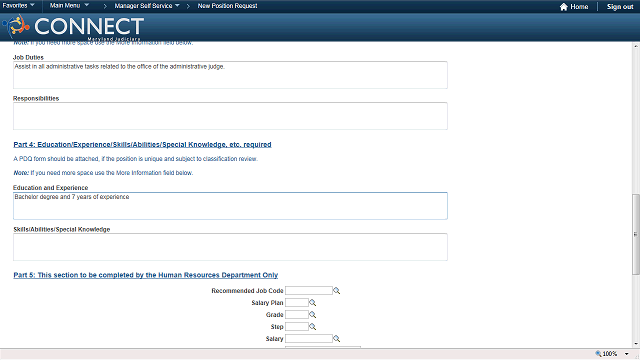Click the 100% zoom value

(x=610, y=354)
